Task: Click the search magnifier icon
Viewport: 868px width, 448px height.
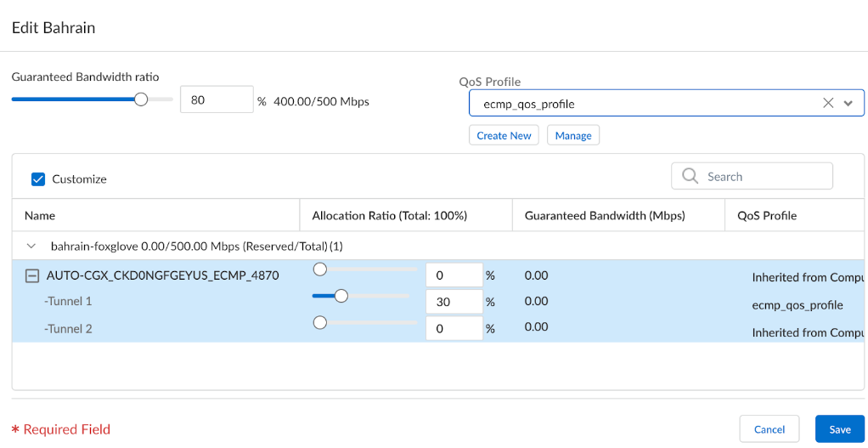Action: click(689, 177)
